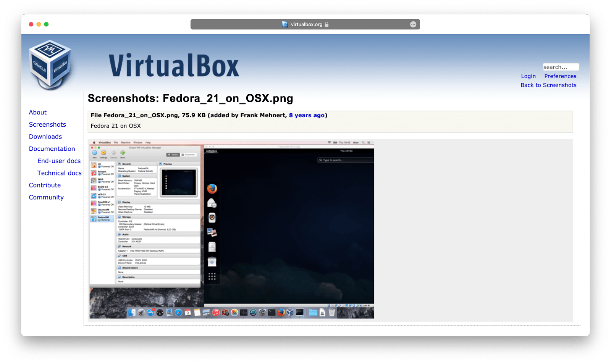Open the Machine menu in VirtualBox
The image size is (611, 364).
126,142
